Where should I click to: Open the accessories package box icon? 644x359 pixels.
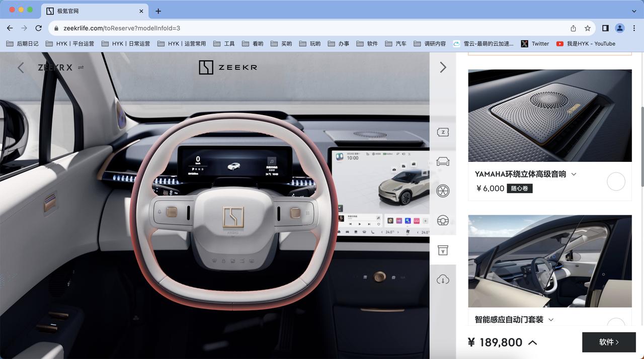pos(443,250)
